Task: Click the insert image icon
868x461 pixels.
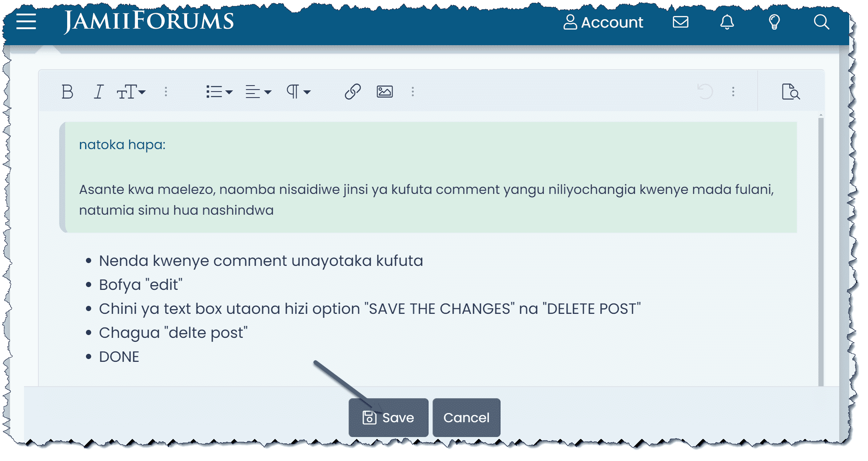Action: tap(385, 92)
